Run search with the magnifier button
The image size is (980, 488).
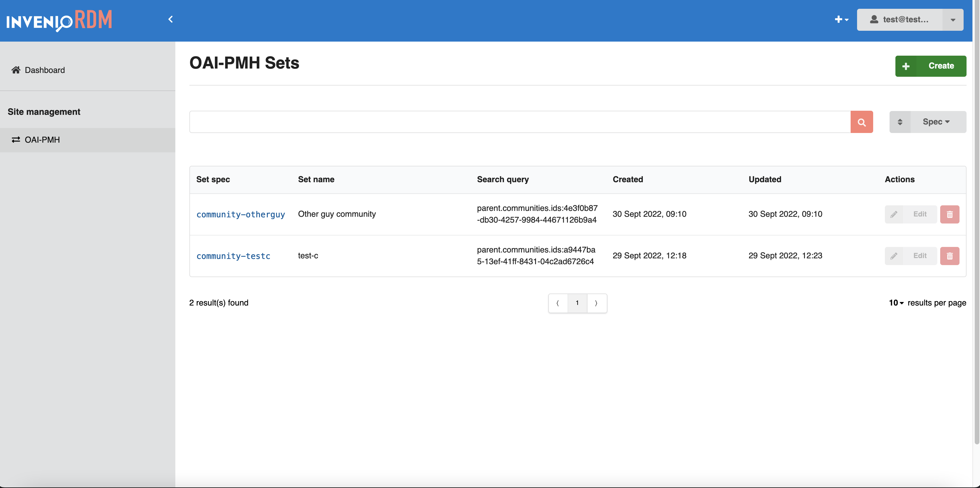point(862,122)
